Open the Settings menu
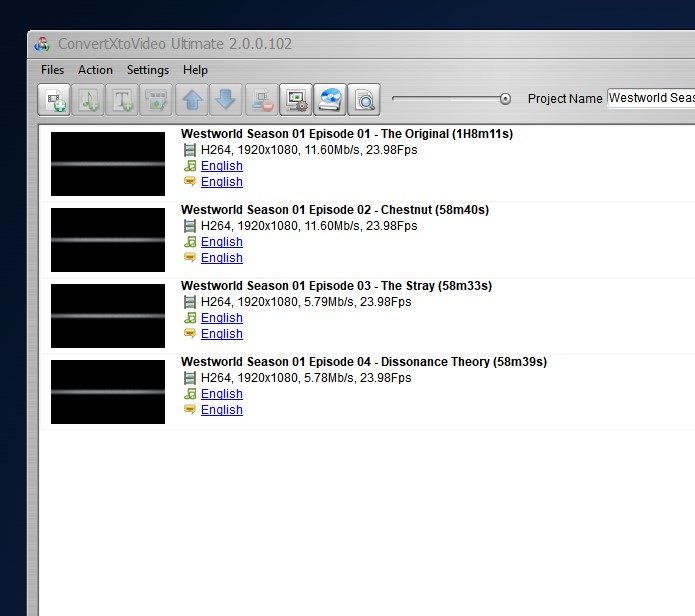The height and width of the screenshot is (616, 695). (x=148, y=70)
